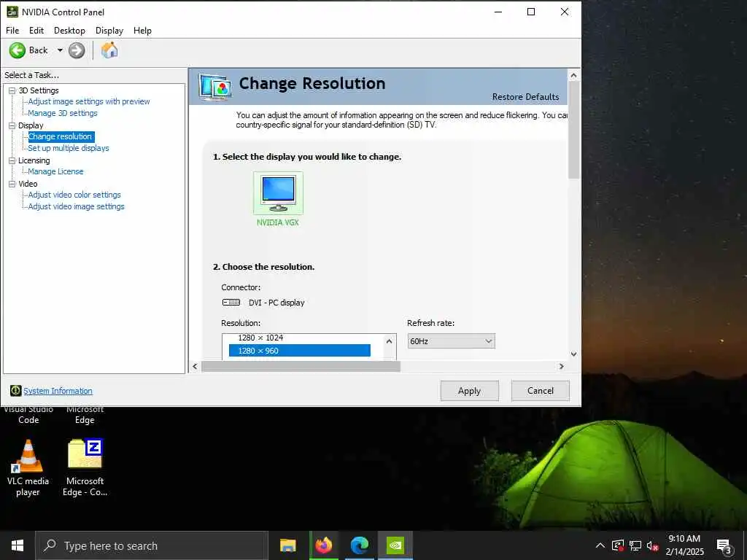Click the DVI connector icon

[231, 303]
